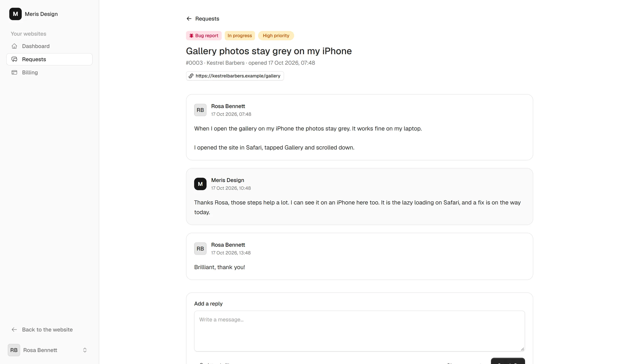Click the Rosa Bennett name in the sidebar footer

click(40, 350)
